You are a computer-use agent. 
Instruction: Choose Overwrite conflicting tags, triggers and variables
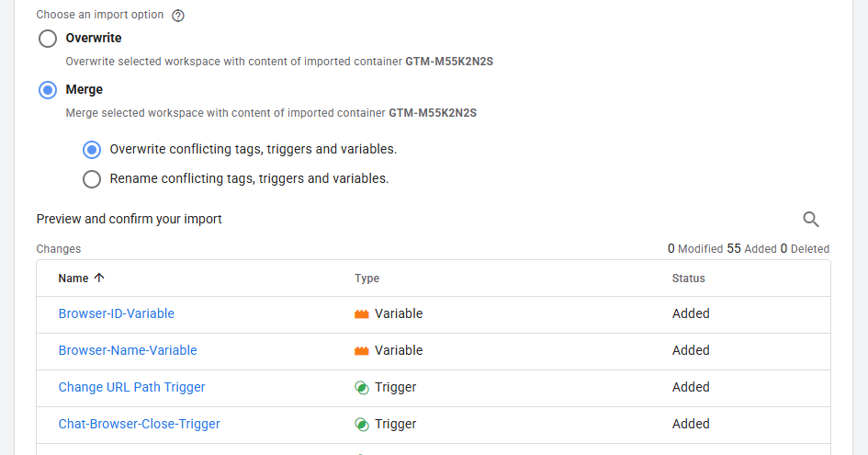coord(92,149)
